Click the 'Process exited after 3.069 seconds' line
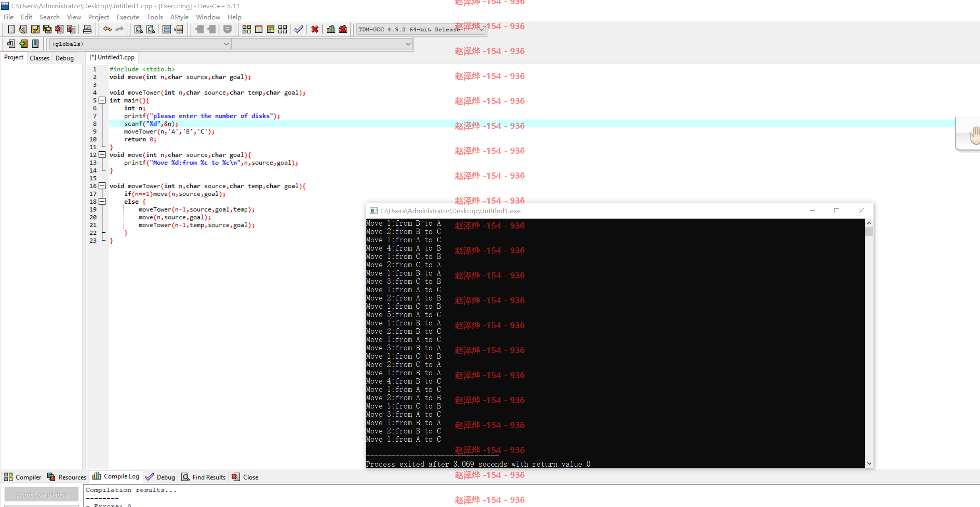 tap(478, 464)
